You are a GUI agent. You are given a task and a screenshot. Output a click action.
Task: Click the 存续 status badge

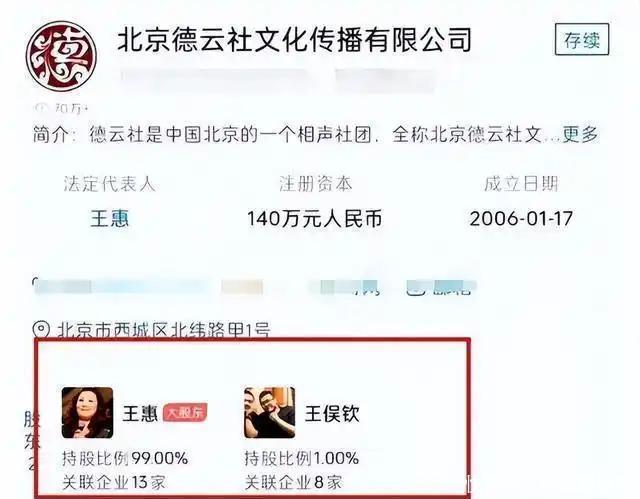click(582, 39)
